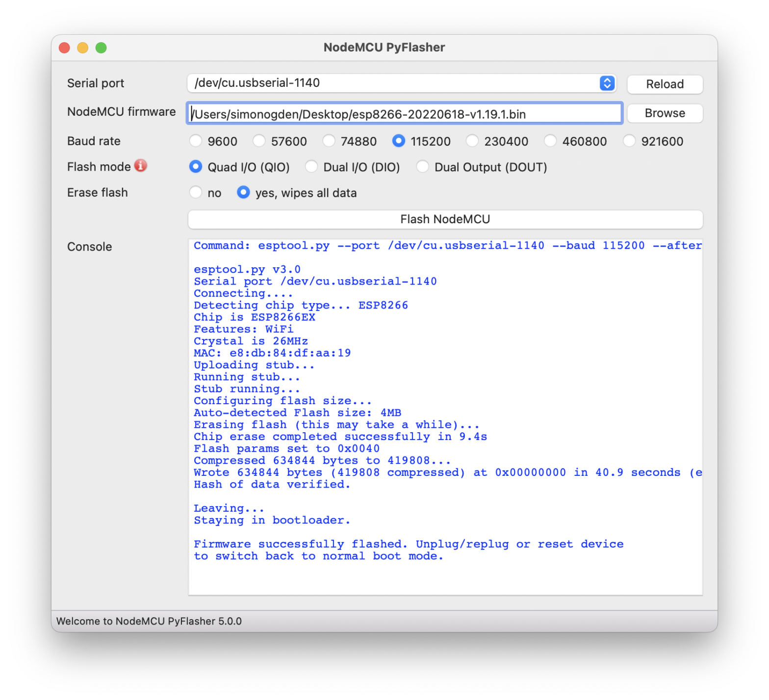
Task: Open the Serial port dropdown arrows
Action: click(x=607, y=83)
